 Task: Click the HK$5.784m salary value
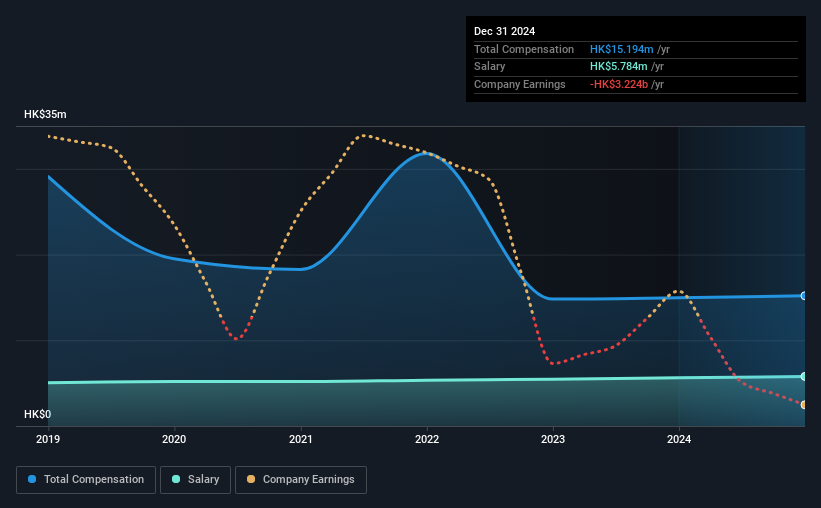618,67
